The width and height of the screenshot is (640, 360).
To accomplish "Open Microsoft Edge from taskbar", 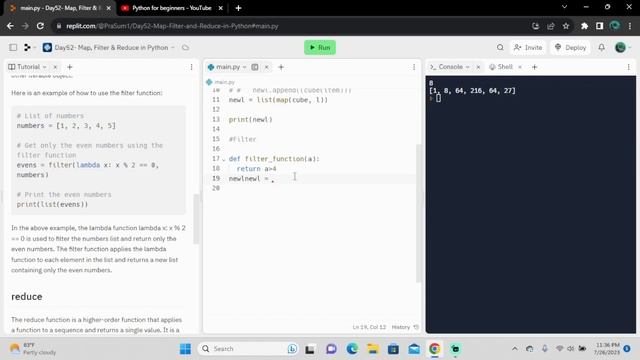I will pos(352,349).
